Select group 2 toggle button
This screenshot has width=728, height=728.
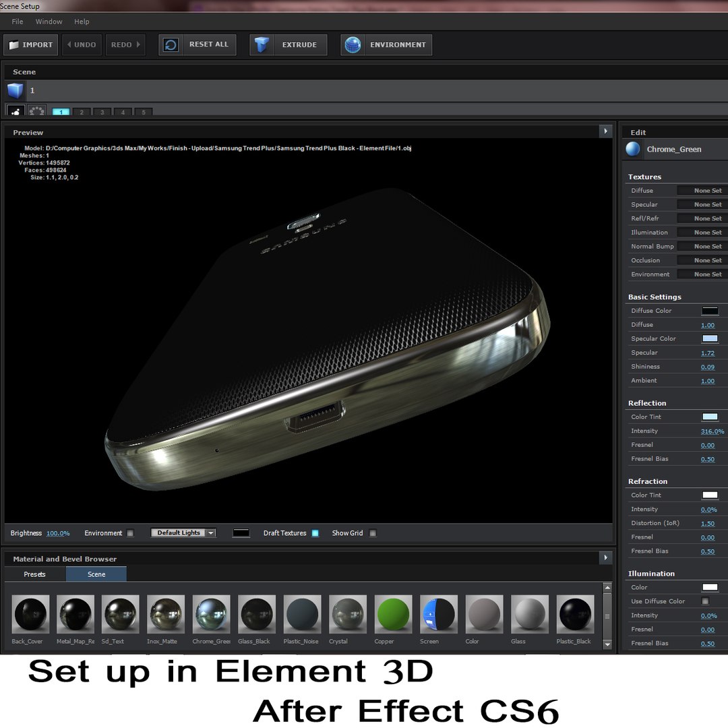[x=82, y=112]
